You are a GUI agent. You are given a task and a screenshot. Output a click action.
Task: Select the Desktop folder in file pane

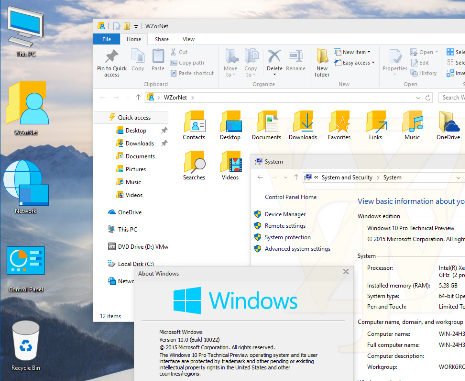tap(230, 125)
